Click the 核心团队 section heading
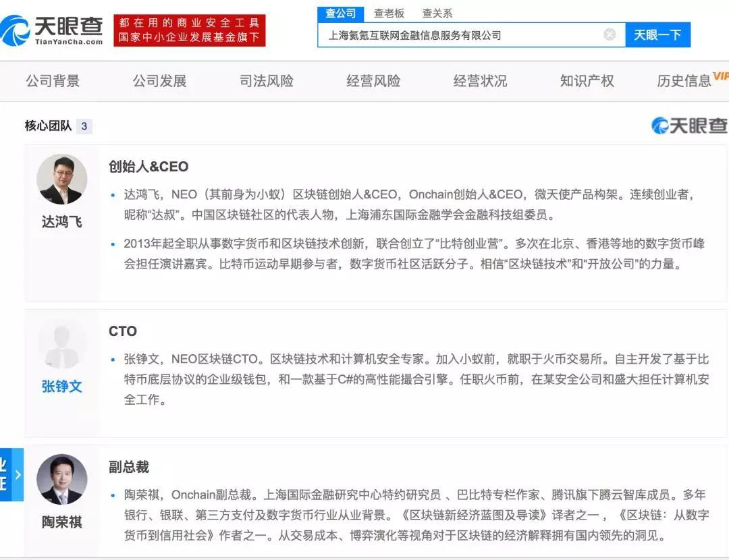The image size is (729, 560). (x=49, y=125)
